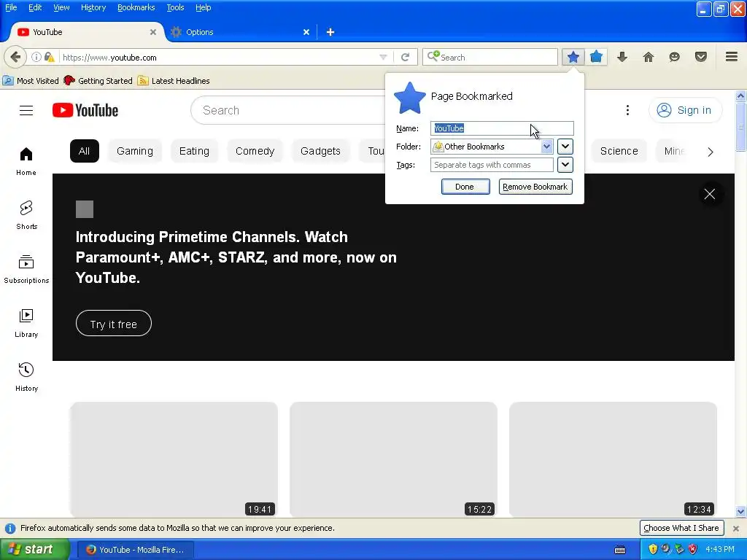The height and width of the screenshot is (560, 747).
Task: Open the View menu
Action: point(61,7)
